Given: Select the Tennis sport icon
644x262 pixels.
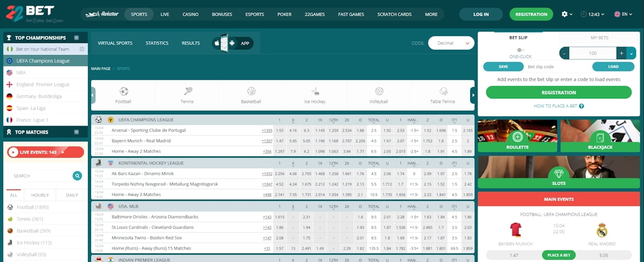Looking at the screenshot, I should coord(187,95).
